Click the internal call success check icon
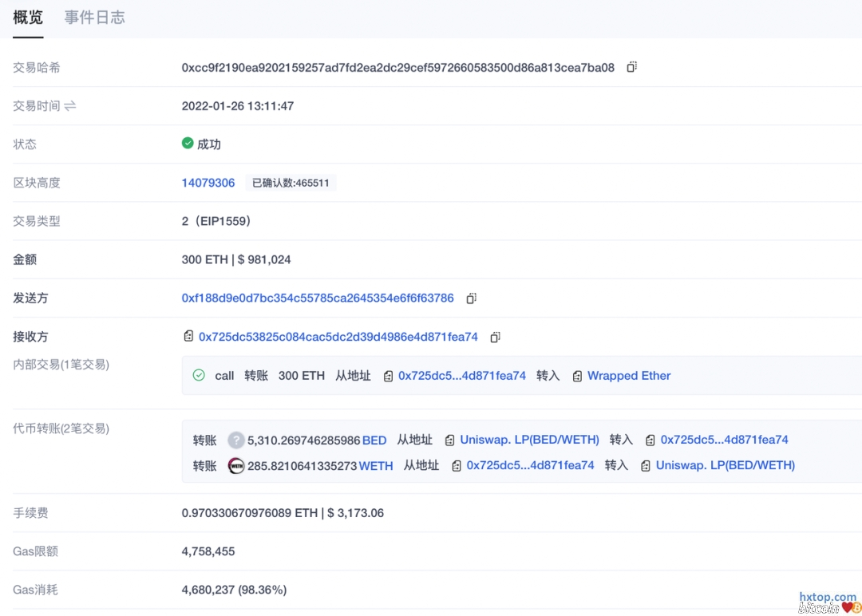Screen dimensions: 862x616 (200, 376)
